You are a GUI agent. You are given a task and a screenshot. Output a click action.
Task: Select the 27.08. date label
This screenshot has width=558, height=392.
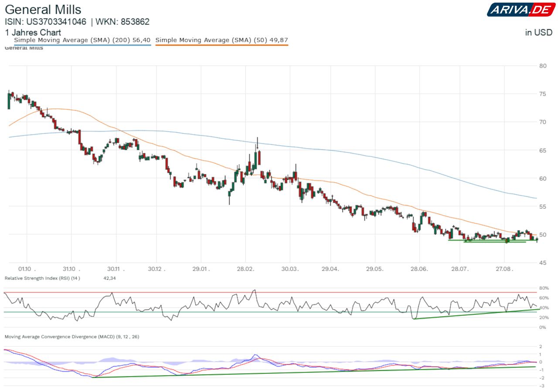pos(504,269)
